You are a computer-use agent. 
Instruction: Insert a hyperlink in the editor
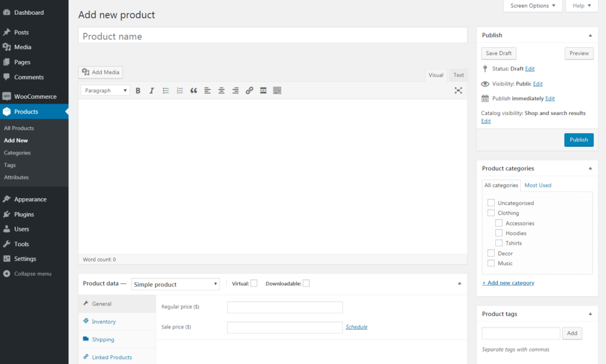click(249, 90)
